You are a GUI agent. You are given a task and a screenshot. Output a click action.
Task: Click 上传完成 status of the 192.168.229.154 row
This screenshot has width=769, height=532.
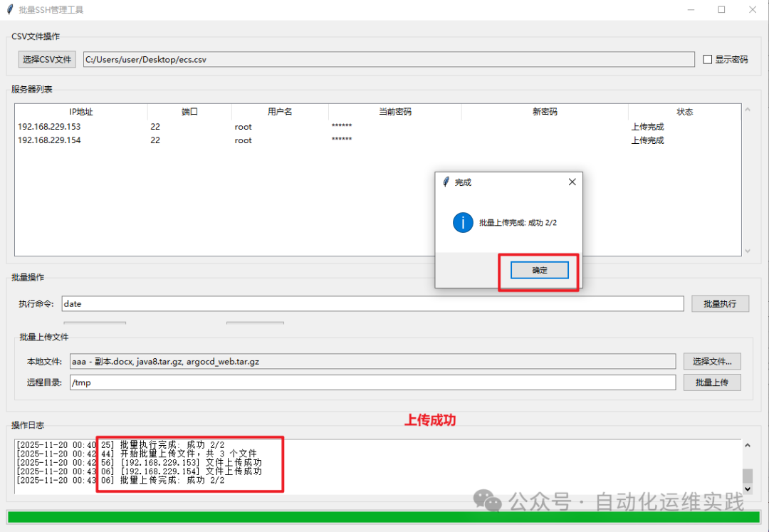coord(647,140)
